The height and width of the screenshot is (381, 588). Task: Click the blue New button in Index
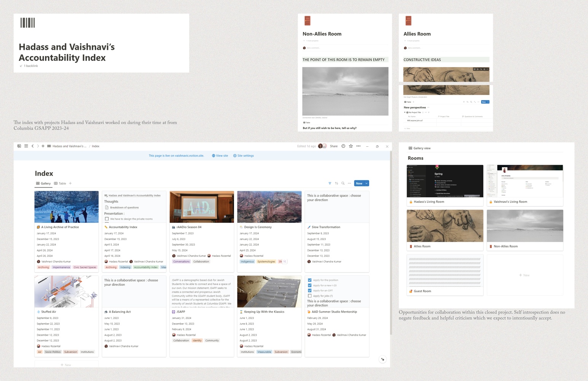(x=359, y=183)
